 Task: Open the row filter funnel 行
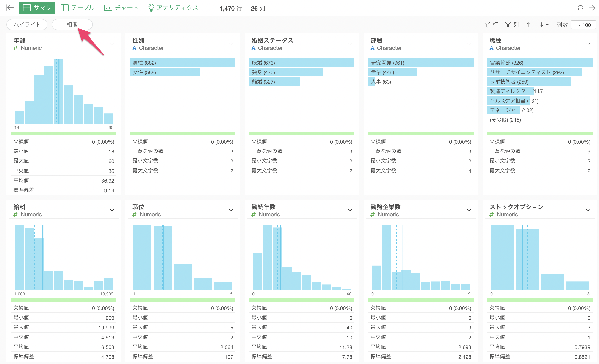coord(491,25)
